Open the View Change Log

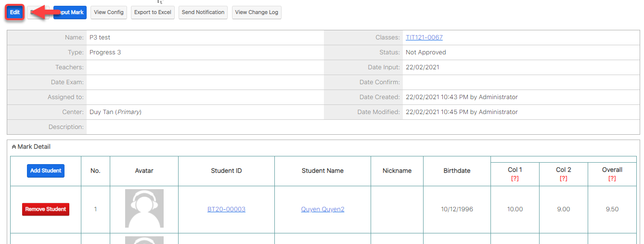coord(257,13)
